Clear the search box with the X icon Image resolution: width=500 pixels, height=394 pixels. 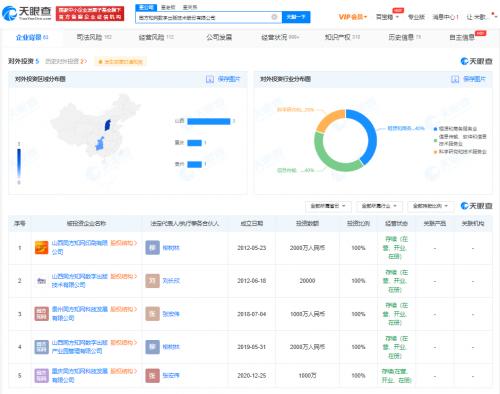274,17
